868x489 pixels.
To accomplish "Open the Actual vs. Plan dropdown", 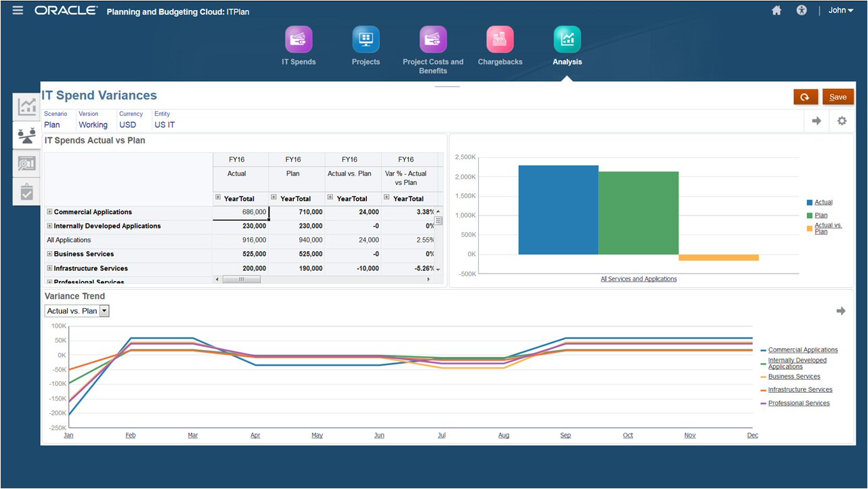I will coord(104,311).
